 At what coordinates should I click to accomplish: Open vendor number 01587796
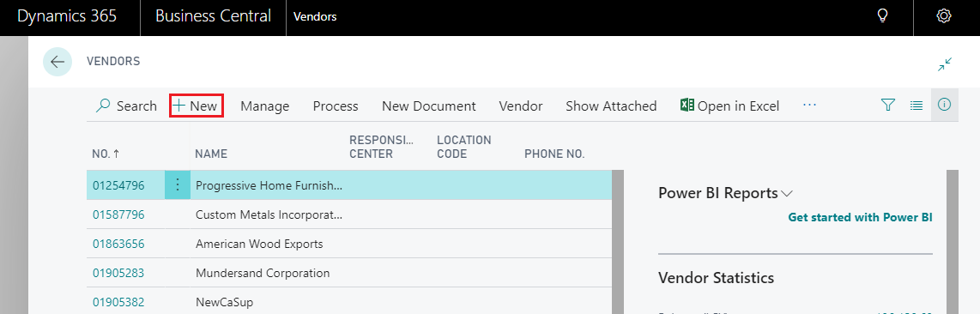[x=118, y=214]
